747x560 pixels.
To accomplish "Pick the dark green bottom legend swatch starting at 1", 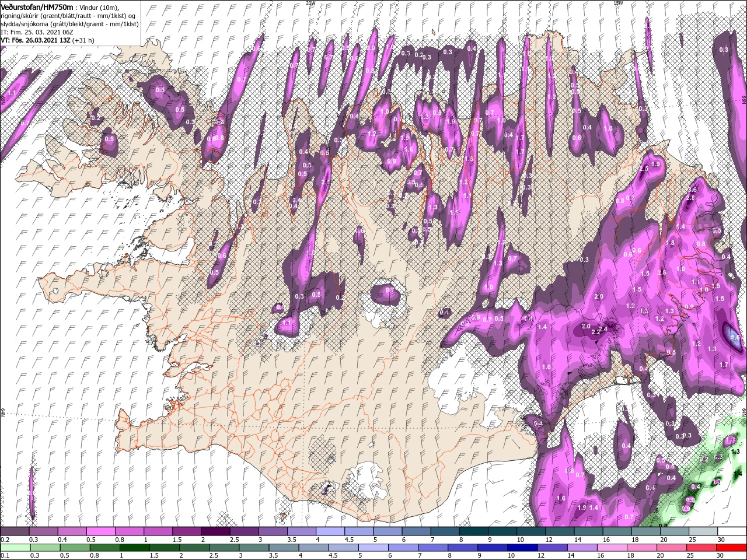I will click(134, 547).
